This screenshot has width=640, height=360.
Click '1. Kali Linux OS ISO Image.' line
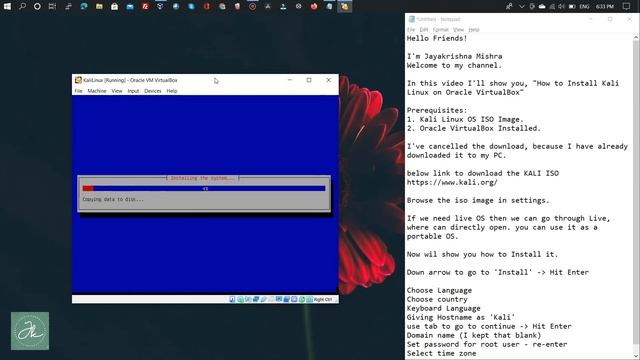tap(465, 119)
